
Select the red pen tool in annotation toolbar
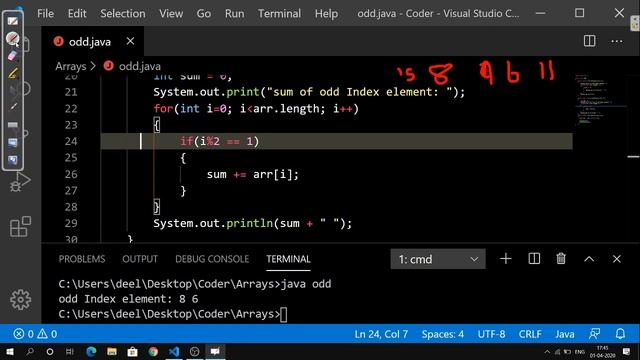tap(13, 39)
